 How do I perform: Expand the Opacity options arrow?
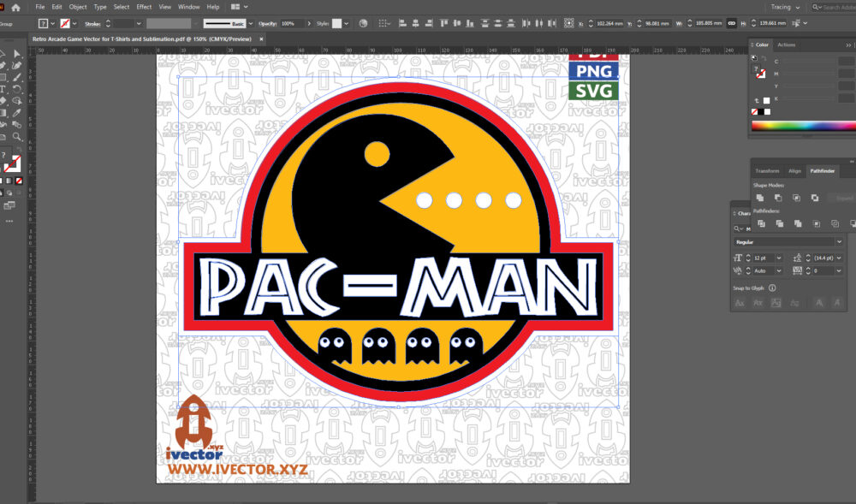[309, 23]
